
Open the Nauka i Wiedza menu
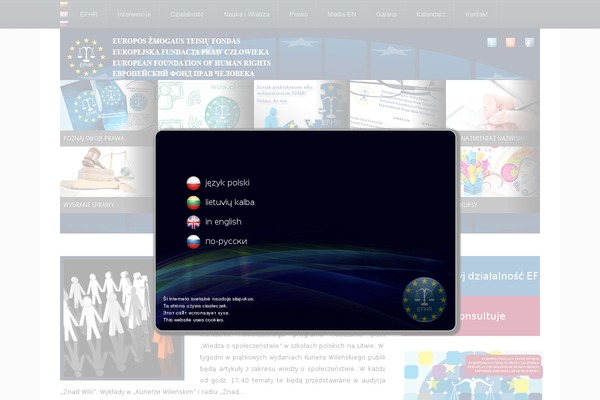[x=246, y=15]
